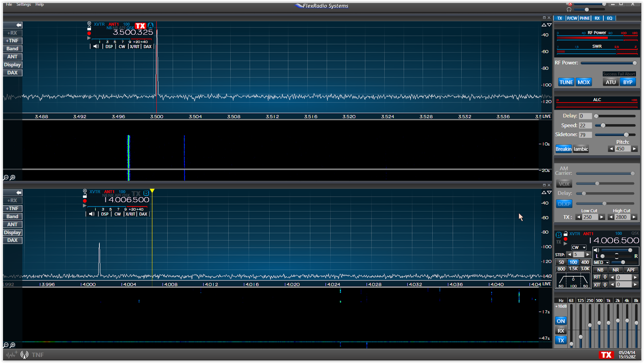Increase the CW pitch with right arrow

click(x=634, y=149)
